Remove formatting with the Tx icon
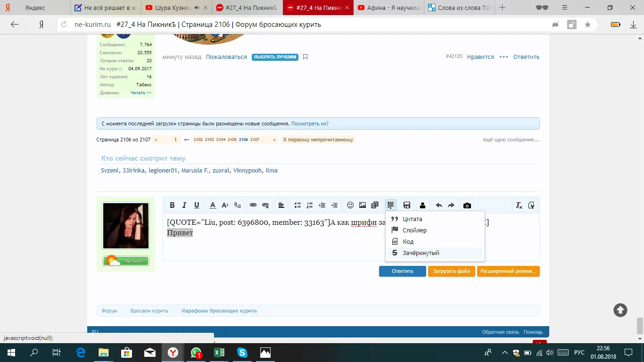644x362 pixels. pos(519,205)
